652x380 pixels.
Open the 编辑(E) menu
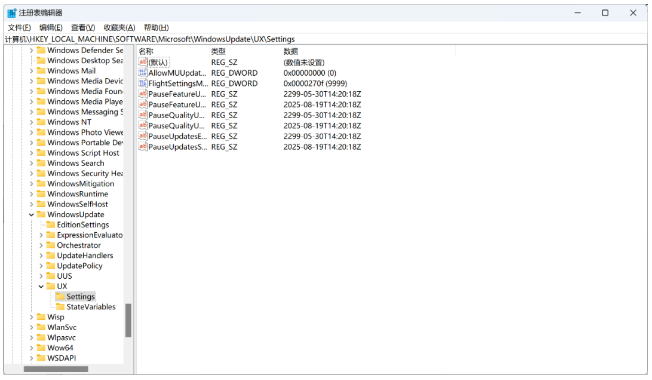(x=51, y=27)
